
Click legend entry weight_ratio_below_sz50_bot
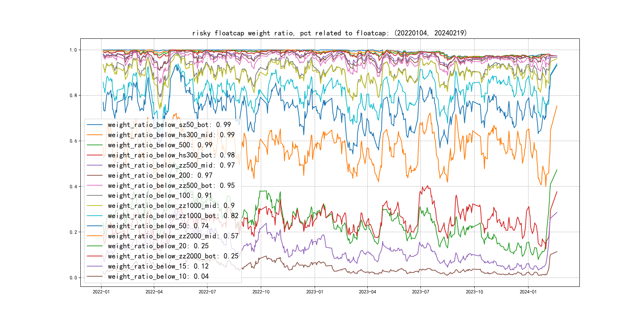(169, 125)
